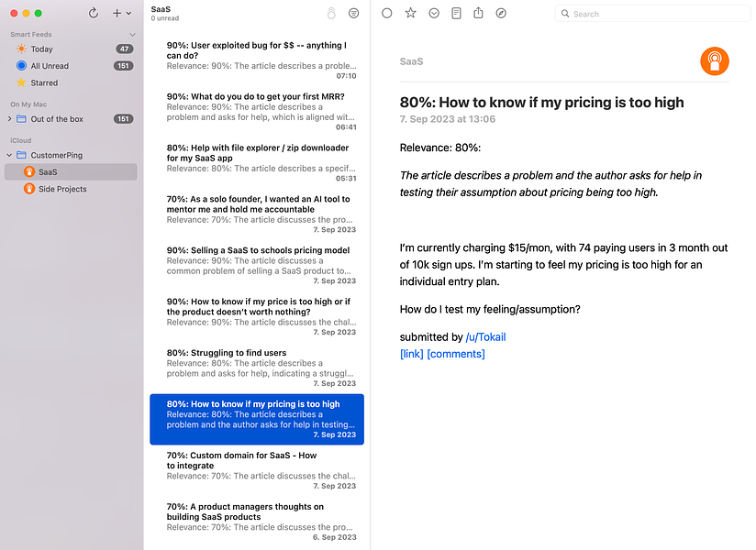Toggle the star on current article
This screenshot has height=550, width=756.
[x=410, y=13]
